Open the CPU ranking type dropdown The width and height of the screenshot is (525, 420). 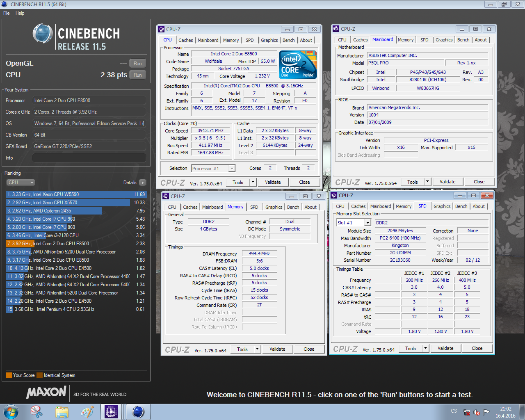pos(21,183)
